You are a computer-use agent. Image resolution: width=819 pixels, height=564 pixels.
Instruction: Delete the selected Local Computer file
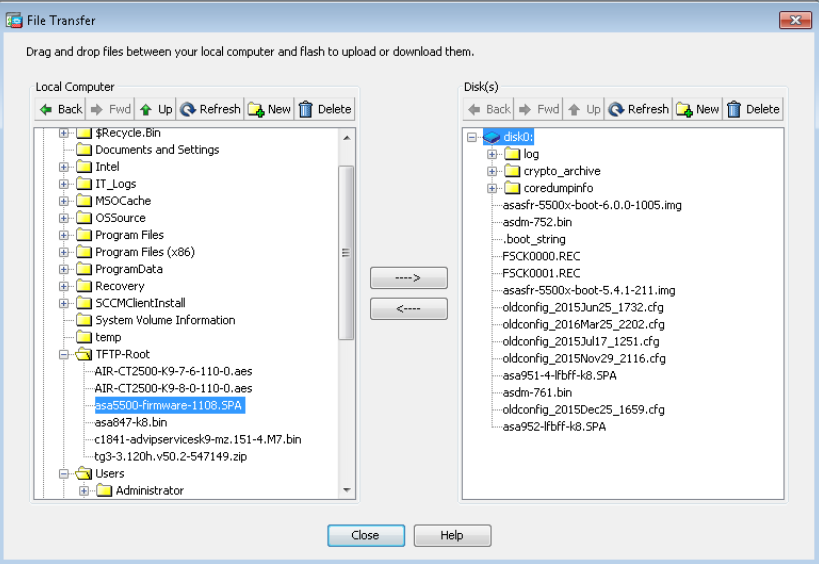pyautogui.click(x=325, y=109)
